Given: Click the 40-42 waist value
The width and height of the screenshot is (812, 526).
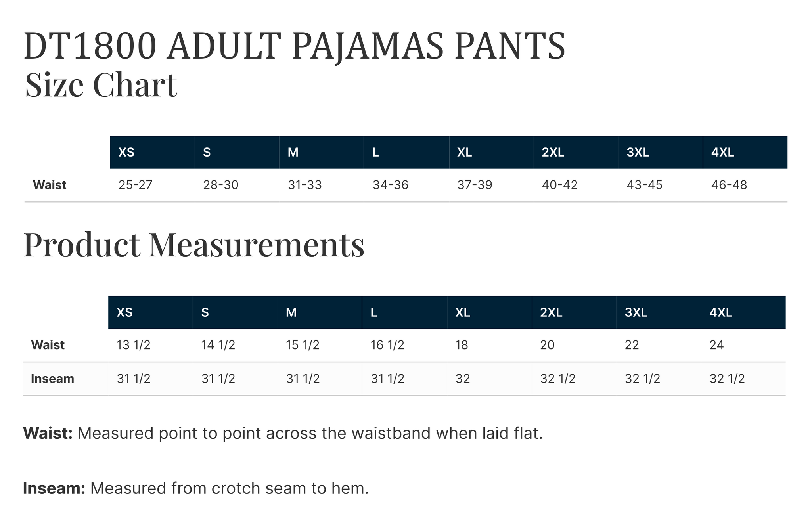Looking at the screenshot, I should coord(559,185).
